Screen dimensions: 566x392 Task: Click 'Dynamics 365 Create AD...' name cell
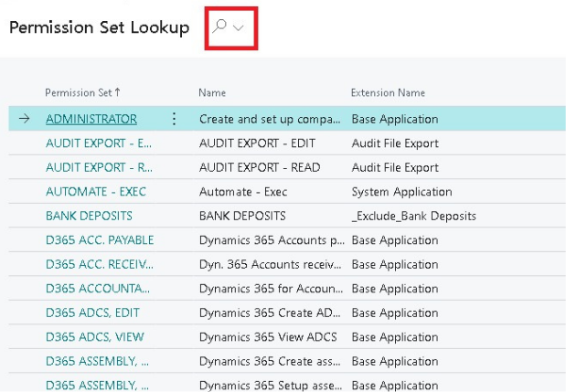(x=270, y=313)
